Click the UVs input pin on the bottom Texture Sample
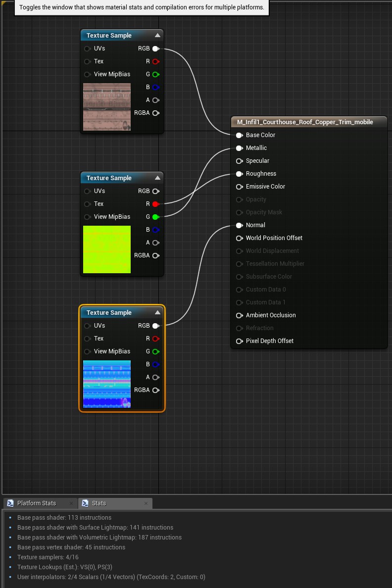 [88, 326]
